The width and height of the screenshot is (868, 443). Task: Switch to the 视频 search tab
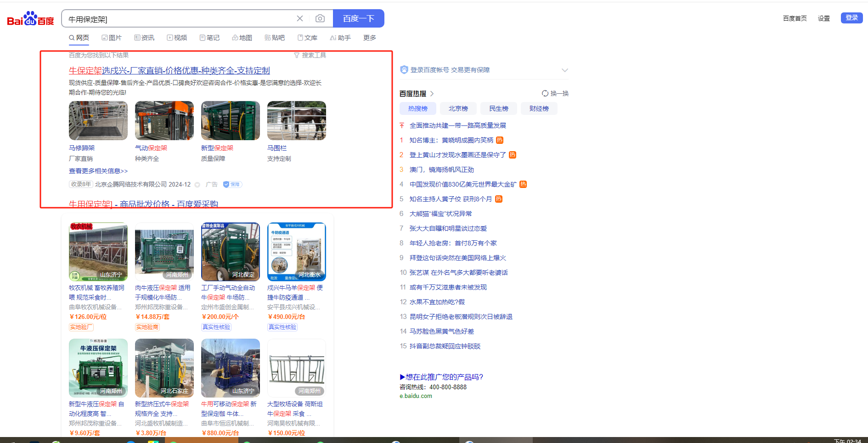pos(177,38)
